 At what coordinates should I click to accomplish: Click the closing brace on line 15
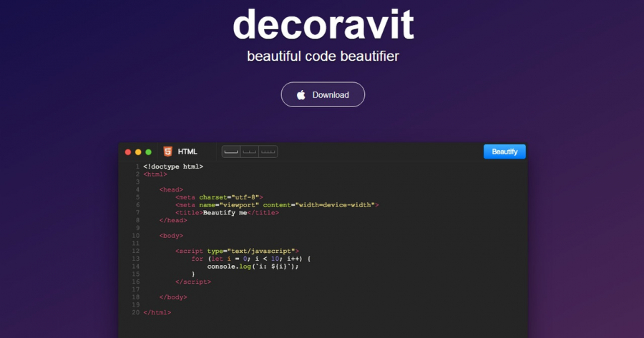click(x=193, y=274)
